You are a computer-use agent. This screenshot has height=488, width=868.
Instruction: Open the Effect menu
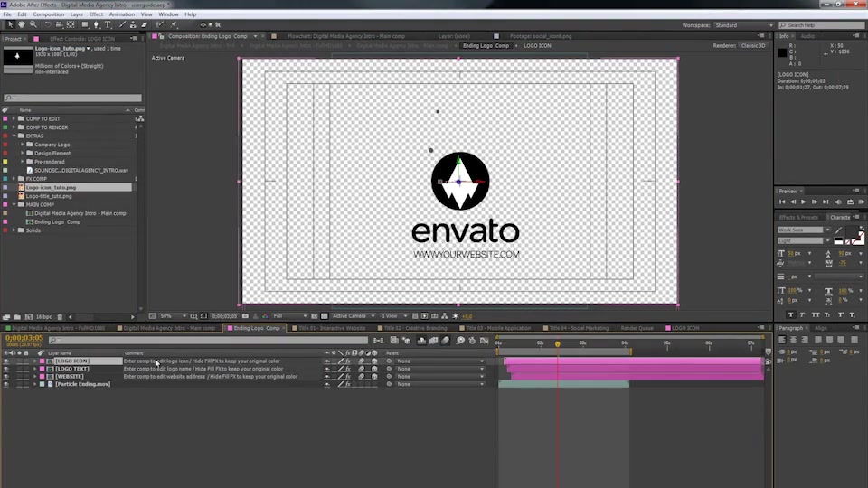pyautogui.click(x=96, y=14)
